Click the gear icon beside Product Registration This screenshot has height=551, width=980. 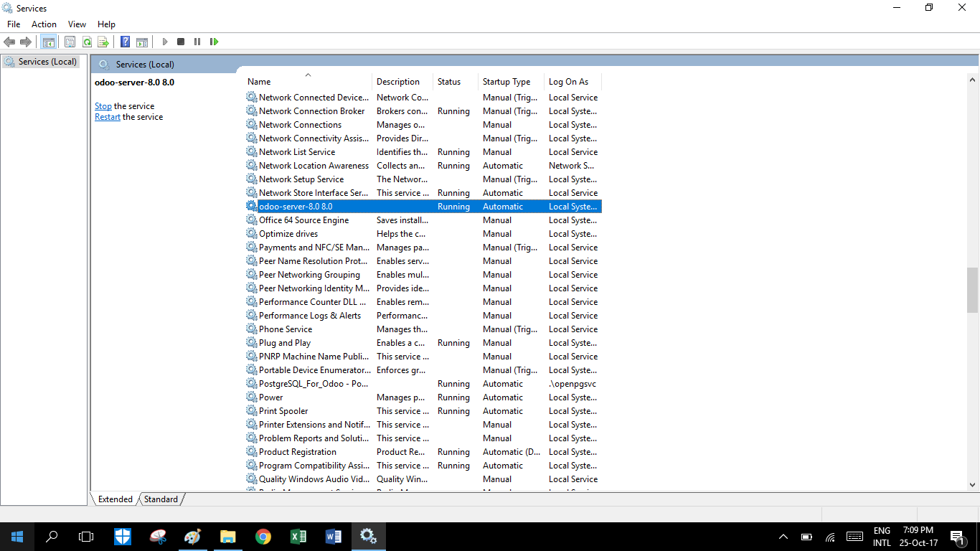(x=251, y=452)
